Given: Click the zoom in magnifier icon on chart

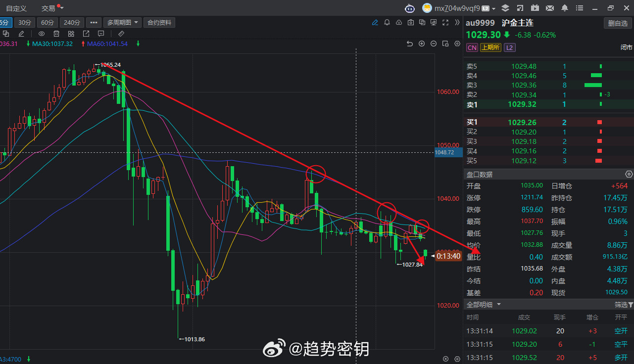Looking at the screenshot, I should click(x=421, y=44).
